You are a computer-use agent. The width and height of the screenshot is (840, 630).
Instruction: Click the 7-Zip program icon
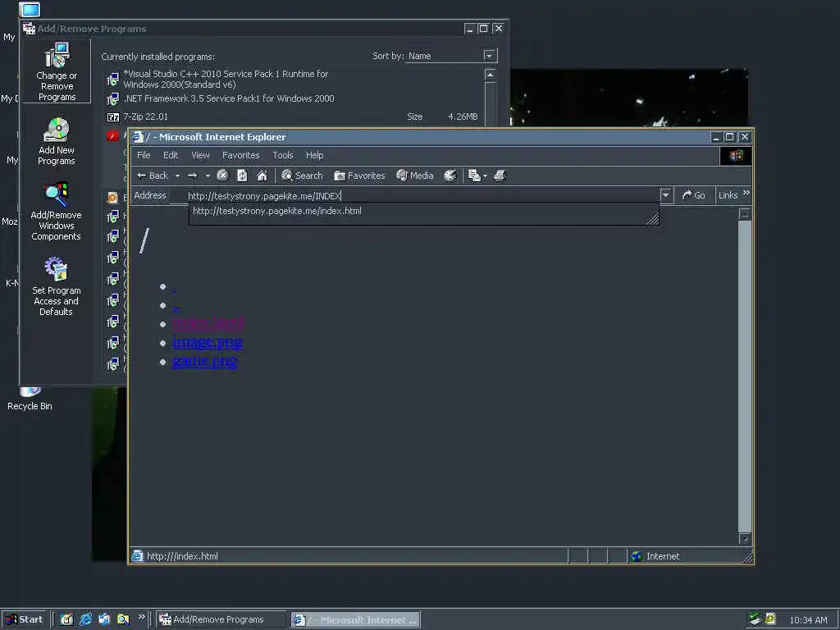(x=113, y=116)
